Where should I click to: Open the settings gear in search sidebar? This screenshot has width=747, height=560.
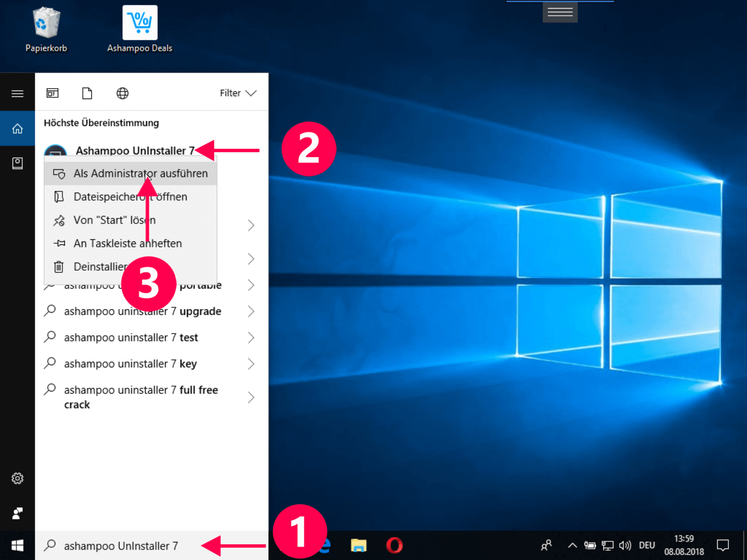point(18,478)
